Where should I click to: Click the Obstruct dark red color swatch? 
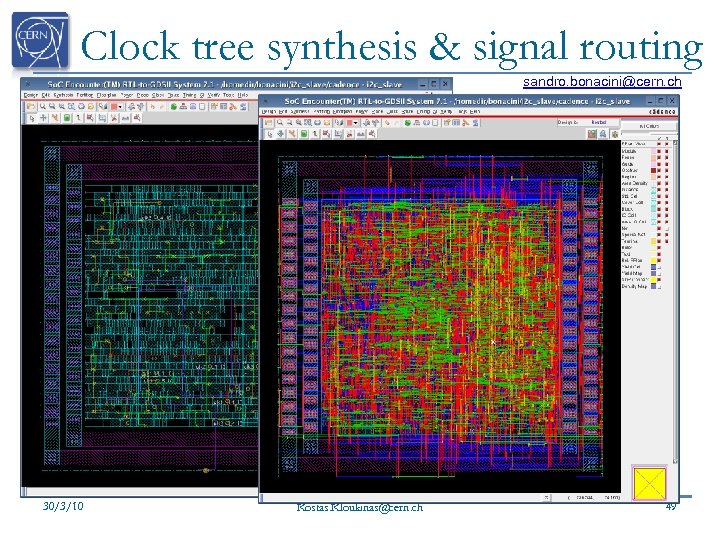tap(653, 170)
